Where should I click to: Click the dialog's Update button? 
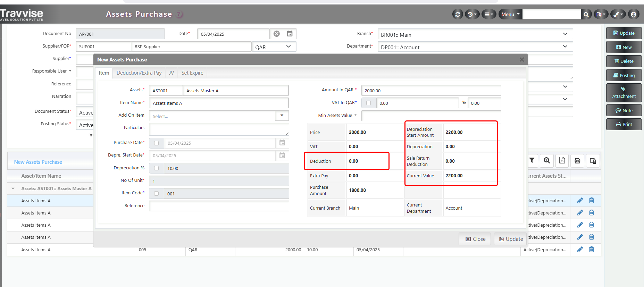click(x=511, y=239)
